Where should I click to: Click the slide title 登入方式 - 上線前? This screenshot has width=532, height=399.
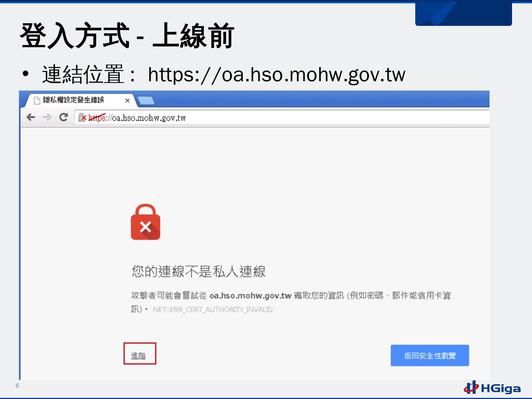click(x=127, y=36)
